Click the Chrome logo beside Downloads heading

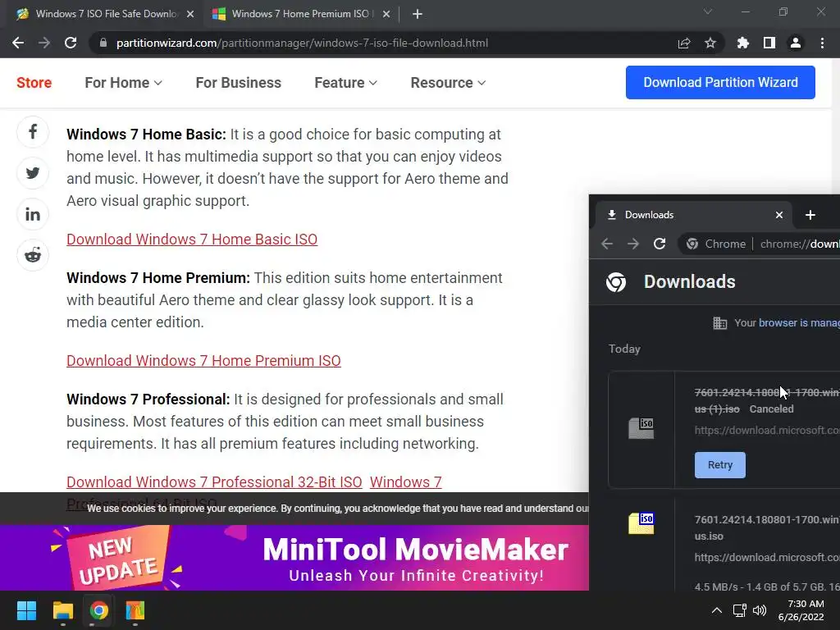click(x=616, y=282)
